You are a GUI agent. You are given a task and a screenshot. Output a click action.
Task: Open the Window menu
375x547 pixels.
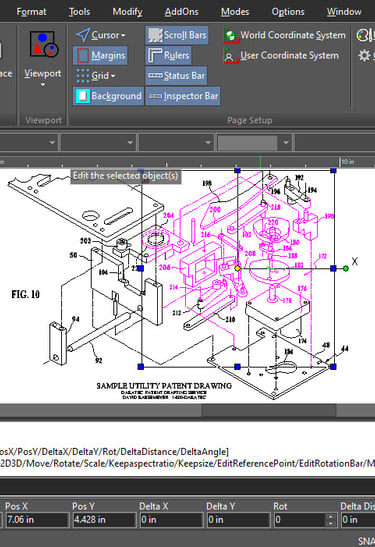point(344,12)
